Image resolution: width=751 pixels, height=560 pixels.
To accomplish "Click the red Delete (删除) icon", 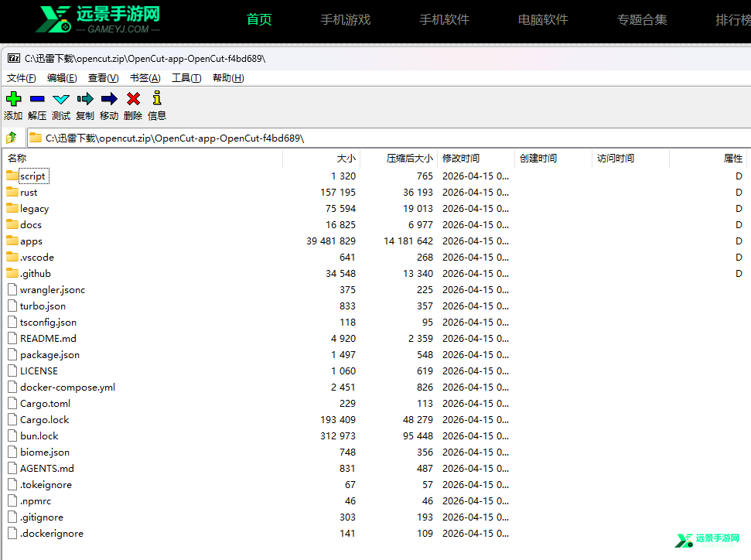I will click(133, 99).
